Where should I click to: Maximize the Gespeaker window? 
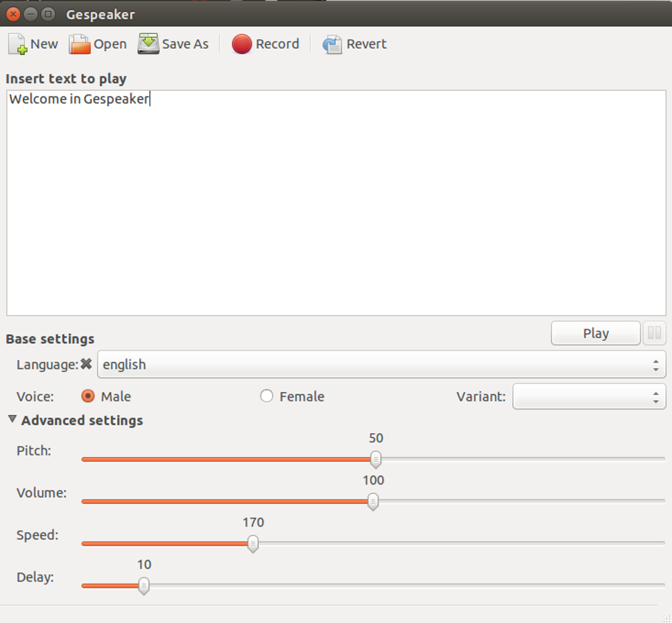point(48,14)
